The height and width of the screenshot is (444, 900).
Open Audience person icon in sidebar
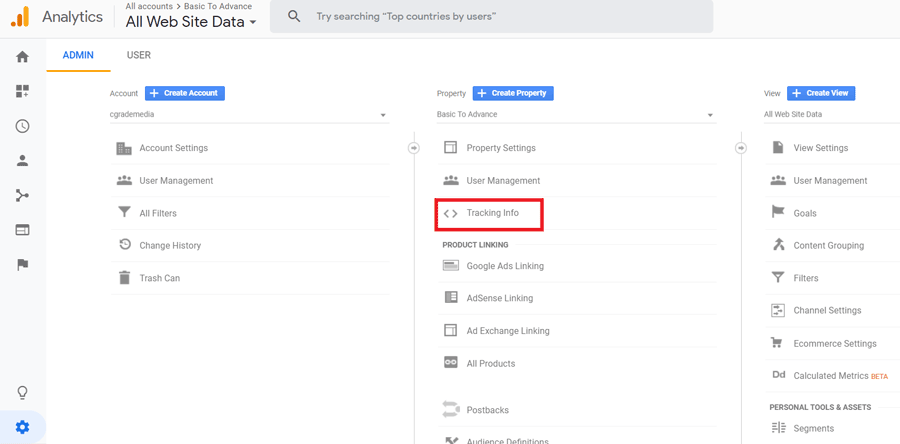(22, 161)
